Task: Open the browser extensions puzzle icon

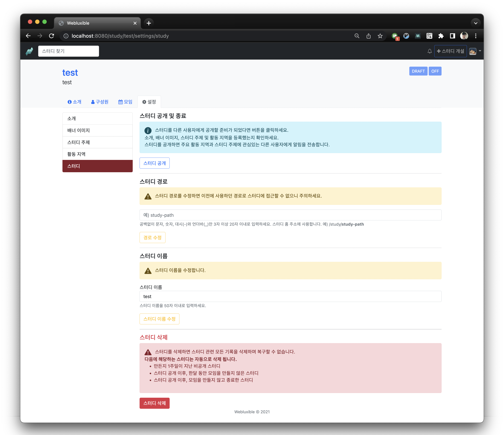Action: pos(441,36)
